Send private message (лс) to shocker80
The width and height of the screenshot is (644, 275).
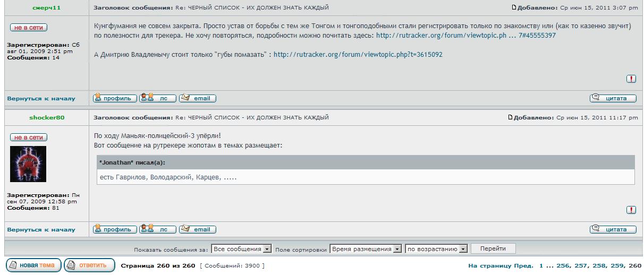pos(158,229)
